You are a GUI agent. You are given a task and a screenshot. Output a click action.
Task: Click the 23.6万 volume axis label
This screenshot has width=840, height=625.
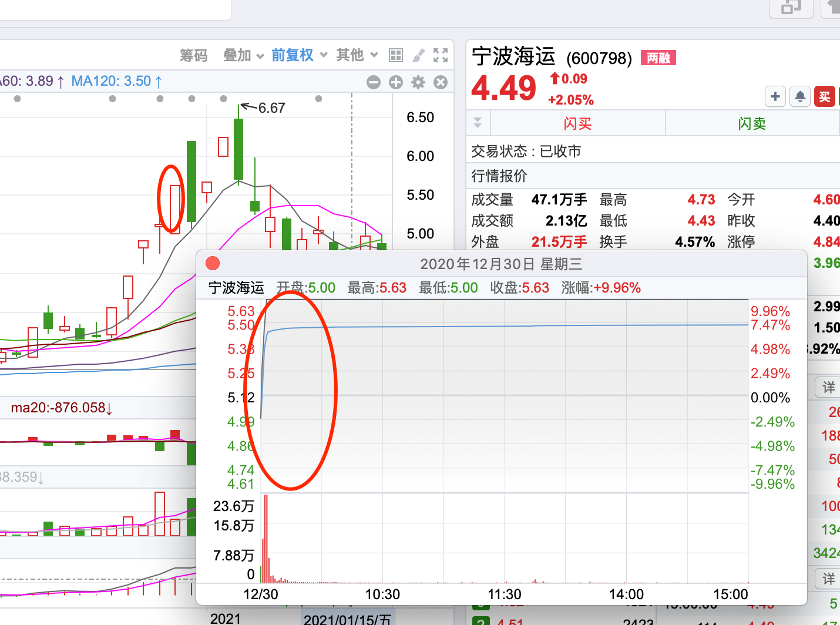point(234,506)
